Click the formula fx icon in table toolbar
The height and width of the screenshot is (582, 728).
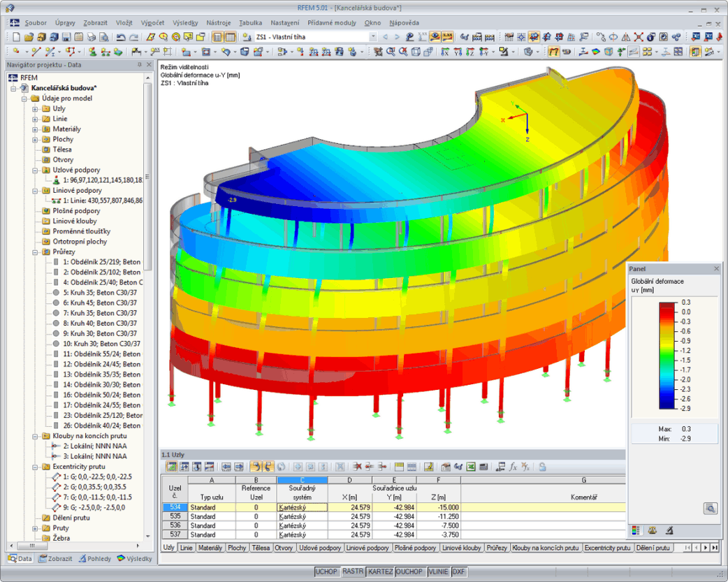[x=513, y=466]
